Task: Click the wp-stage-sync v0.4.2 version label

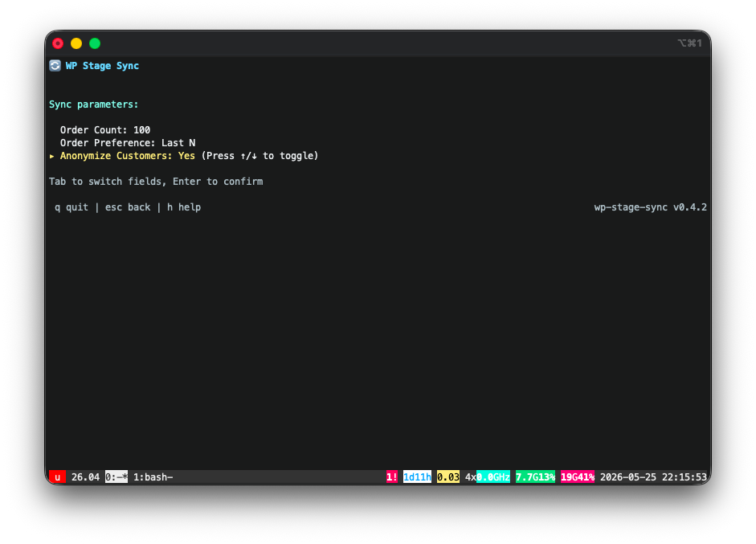Action: coord(651,207)
